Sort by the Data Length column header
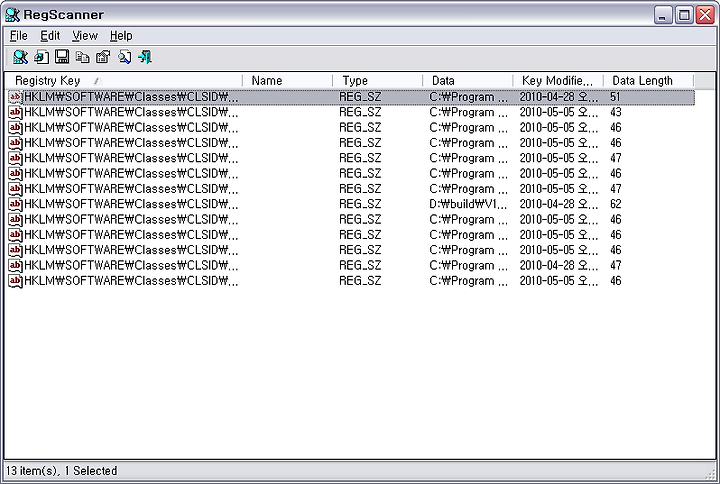 click(x=648, y=81)
